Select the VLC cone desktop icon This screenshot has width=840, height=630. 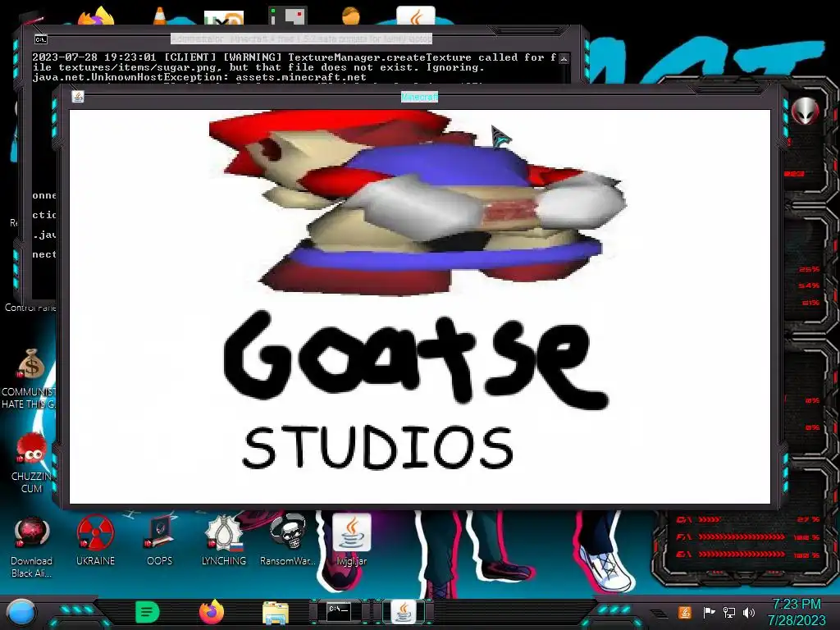[x=160, y=16]
